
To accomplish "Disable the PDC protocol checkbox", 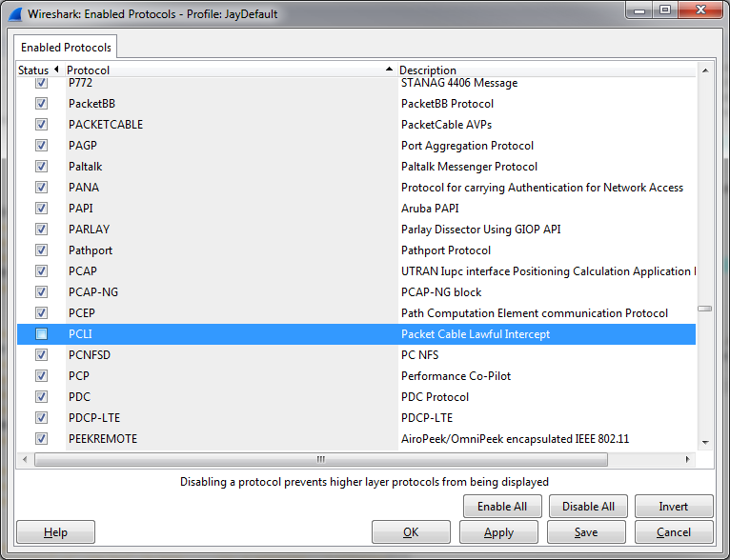I will [41, 397].
